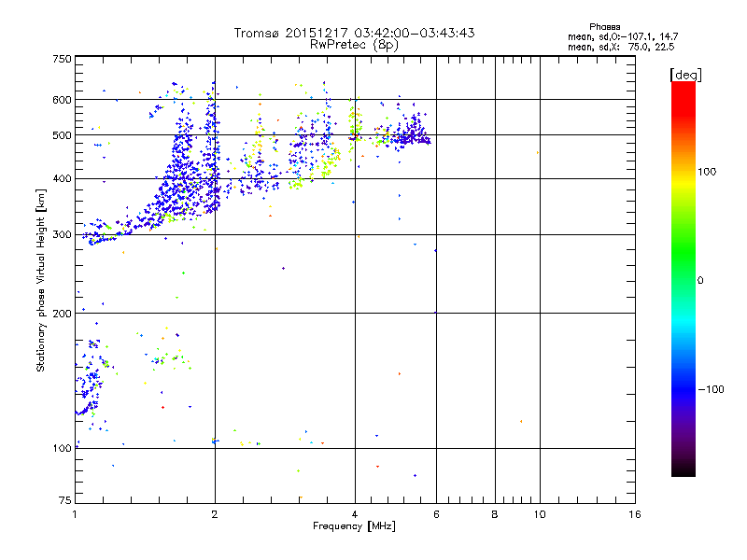This screenshot has width=747, height=560.
Task: Click the plot title 'Tromsø 20151217 03:42:00-03:43:43'
Action: [354, 33]
